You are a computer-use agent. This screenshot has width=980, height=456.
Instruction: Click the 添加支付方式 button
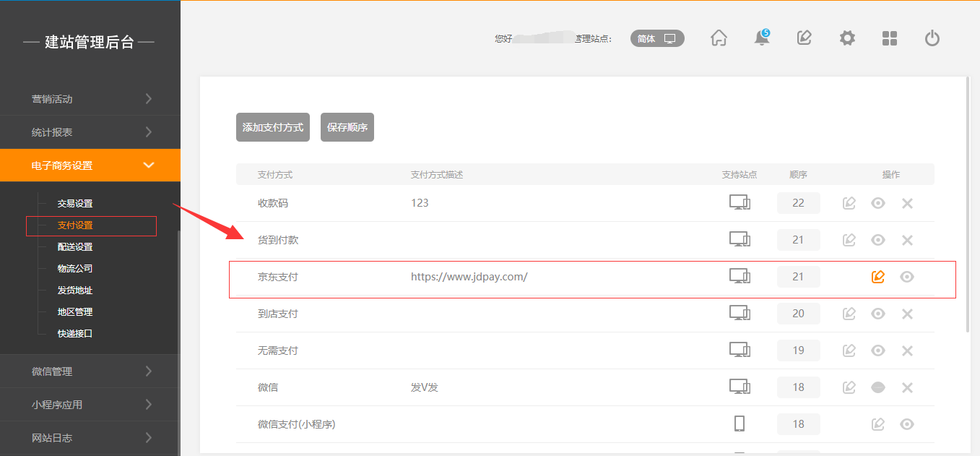tap(273, 127)
